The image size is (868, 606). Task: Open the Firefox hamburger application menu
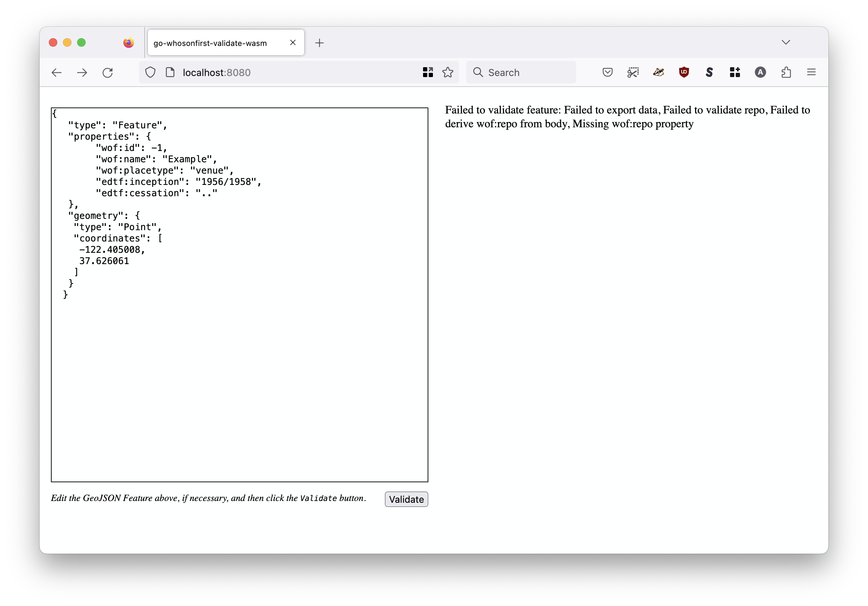point(811,72)
